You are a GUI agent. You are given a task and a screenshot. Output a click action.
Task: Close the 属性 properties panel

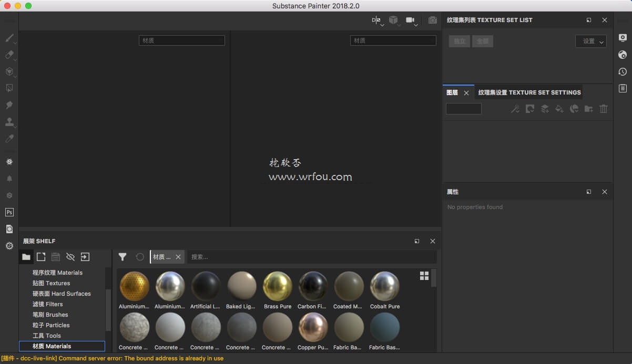[605, 192]
